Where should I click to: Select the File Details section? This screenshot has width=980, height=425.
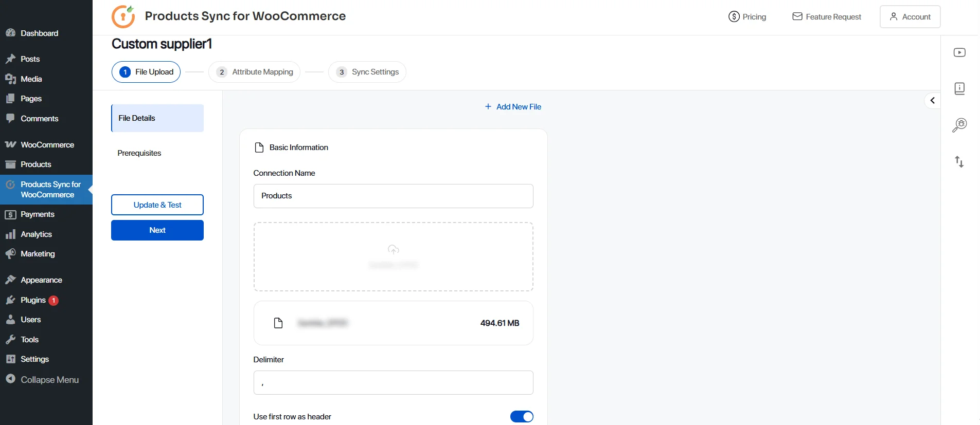[157, 118]
